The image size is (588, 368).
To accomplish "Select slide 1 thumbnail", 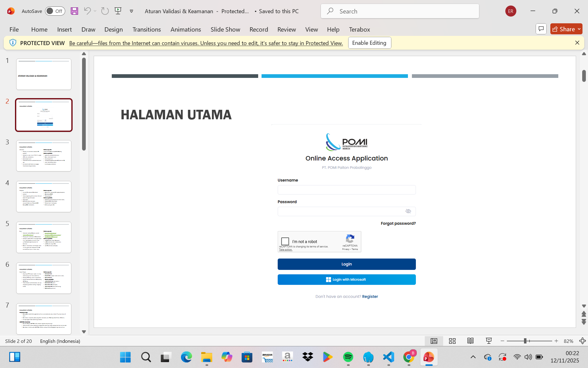I will click(x=44, y=74).
